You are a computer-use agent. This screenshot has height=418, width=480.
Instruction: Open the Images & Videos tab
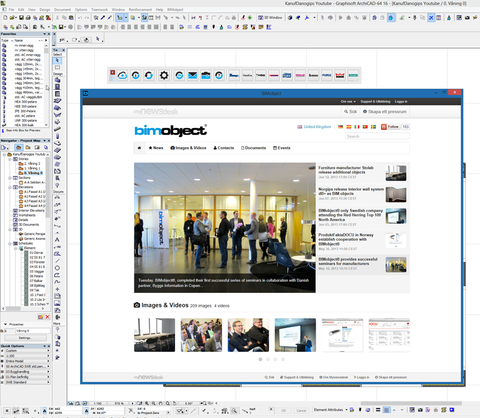click(x=188, y=148)
